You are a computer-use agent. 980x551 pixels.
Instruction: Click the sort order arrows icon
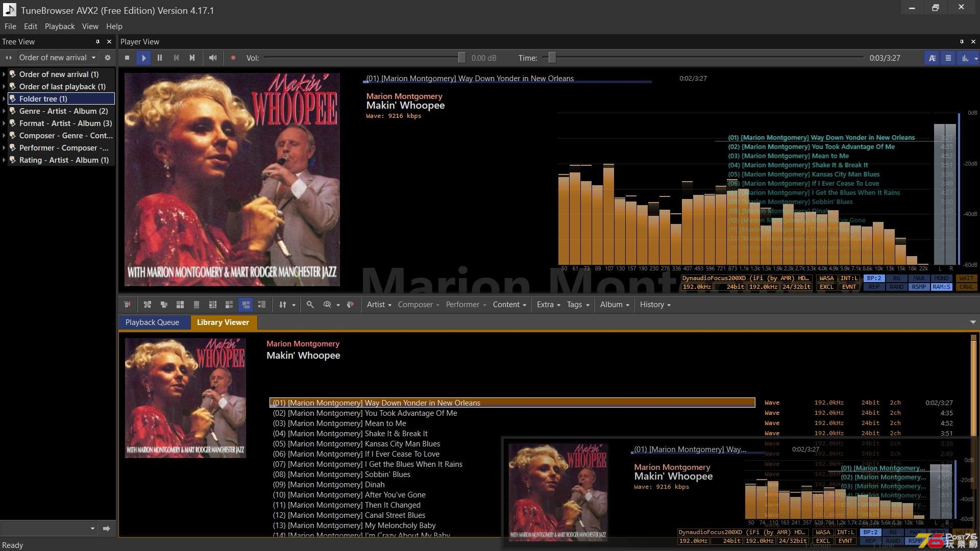coord(283,305)
